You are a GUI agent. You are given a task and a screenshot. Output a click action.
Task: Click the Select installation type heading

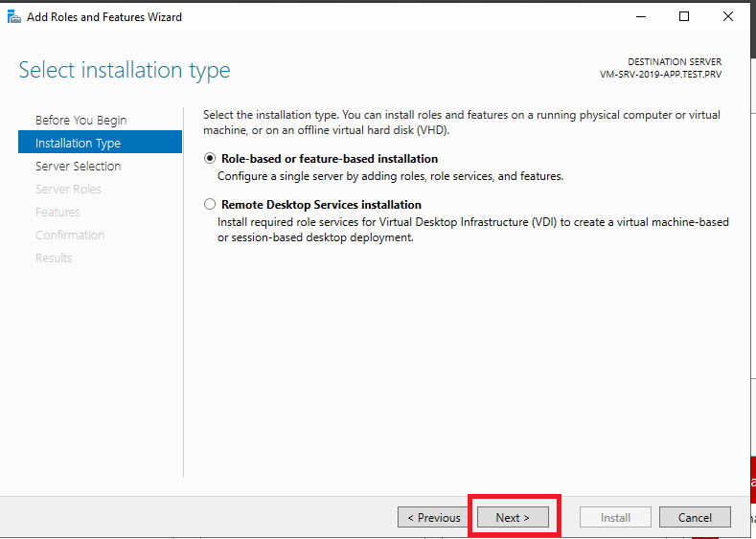click(x=125, y=70)
